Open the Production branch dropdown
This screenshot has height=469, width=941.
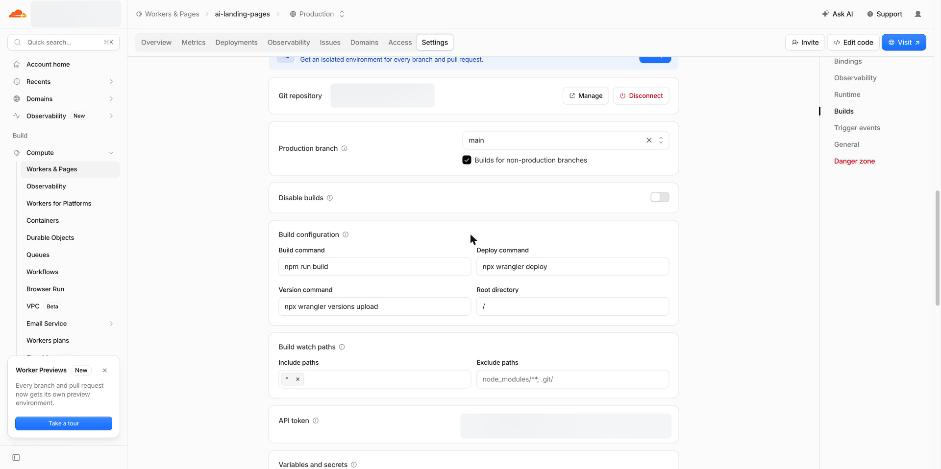tap(565, 140)
